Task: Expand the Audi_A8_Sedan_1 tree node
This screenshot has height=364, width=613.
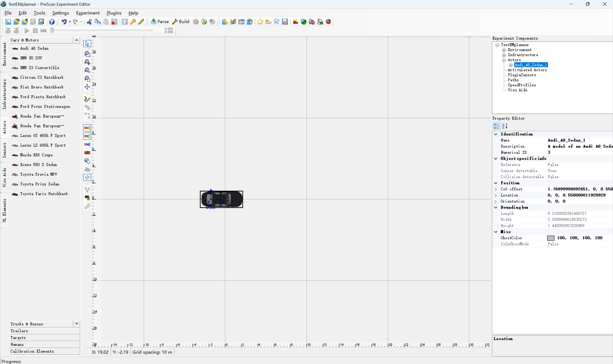Action: click(511, 65)
